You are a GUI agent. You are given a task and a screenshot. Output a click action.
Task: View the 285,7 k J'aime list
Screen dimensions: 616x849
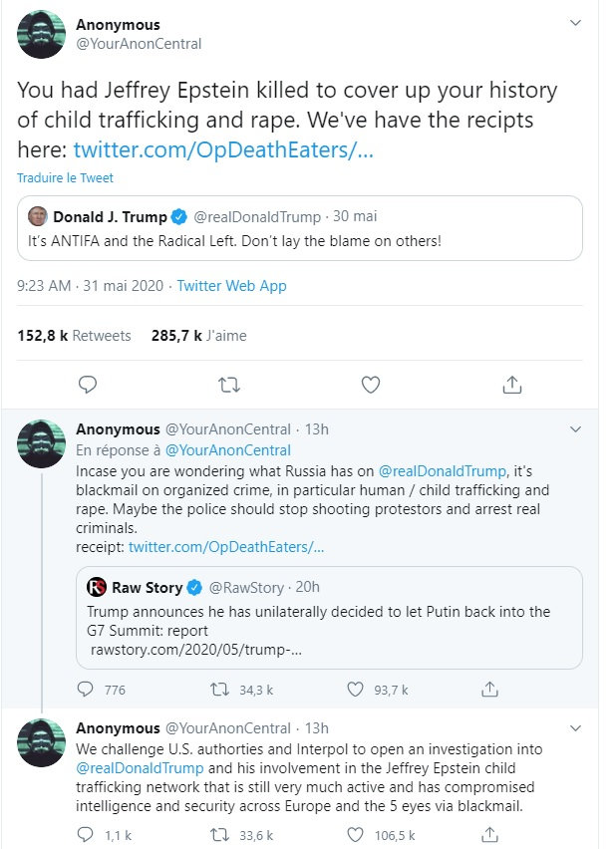199,336
